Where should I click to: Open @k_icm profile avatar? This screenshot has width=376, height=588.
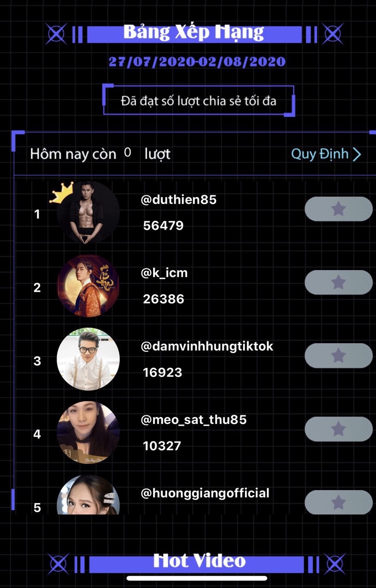click(88, 286)
